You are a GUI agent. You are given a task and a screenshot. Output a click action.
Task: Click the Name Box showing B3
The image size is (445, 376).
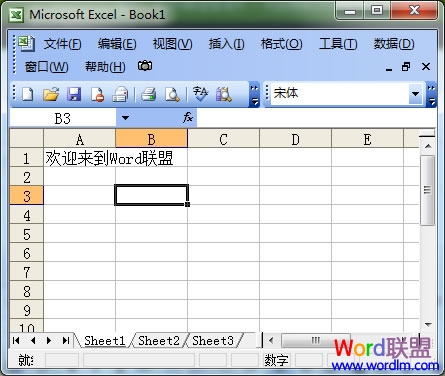click(x=63, y=118)
